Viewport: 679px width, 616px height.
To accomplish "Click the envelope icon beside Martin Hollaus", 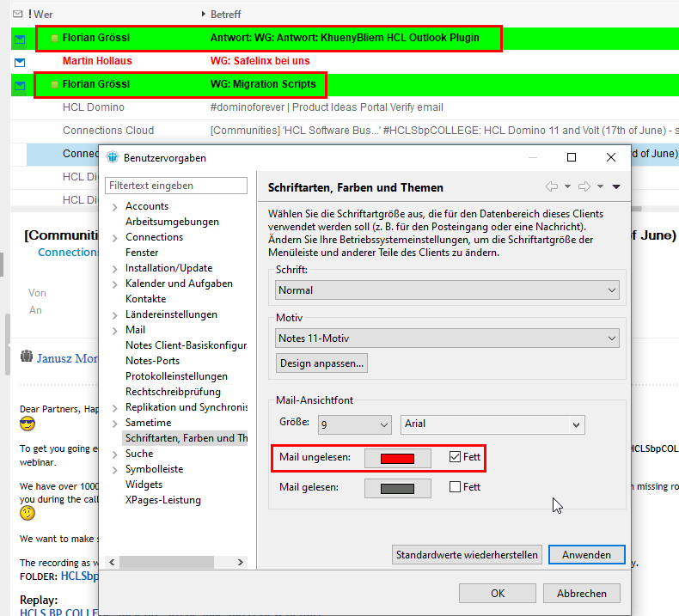I will click(x=19, y=62).
